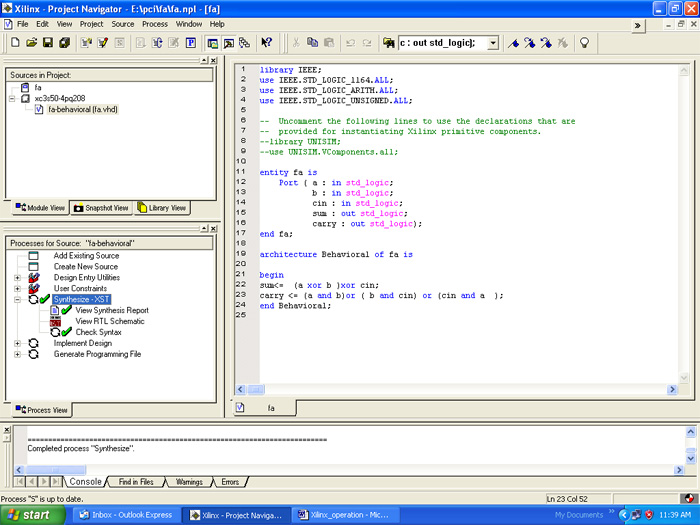Select the Synthesize - XST process
Screen dimensions: 700x525
82,299
